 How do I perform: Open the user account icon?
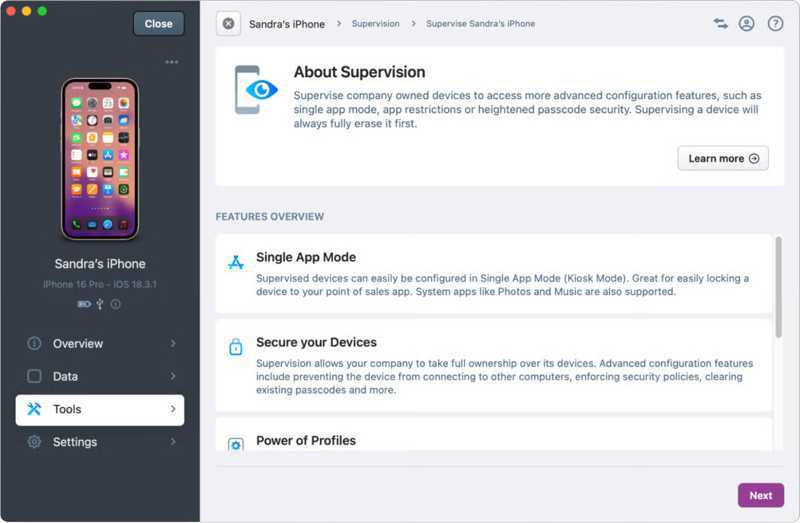click(747, 23)
